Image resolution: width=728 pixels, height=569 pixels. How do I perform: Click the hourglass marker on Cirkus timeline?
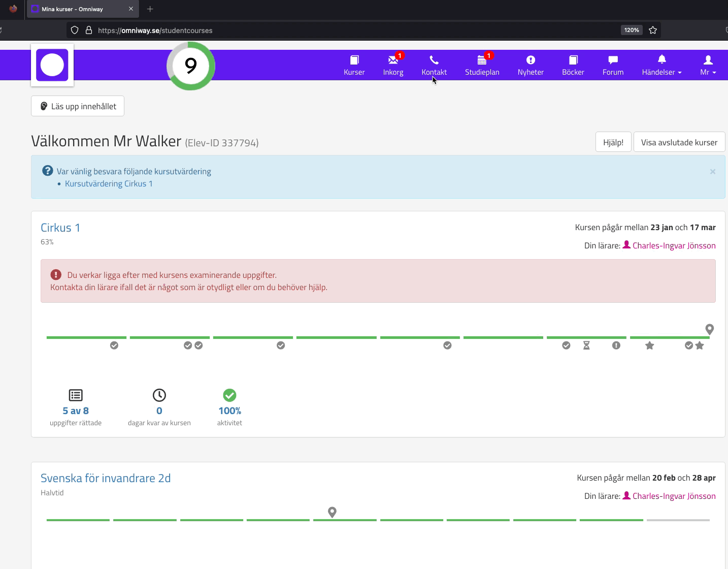(586, 345)
